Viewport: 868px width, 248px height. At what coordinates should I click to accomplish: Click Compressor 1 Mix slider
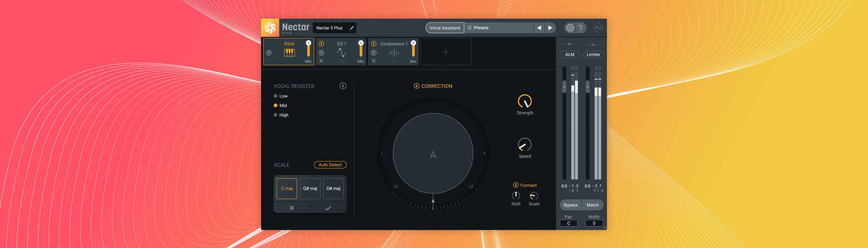tap(413, 48)
